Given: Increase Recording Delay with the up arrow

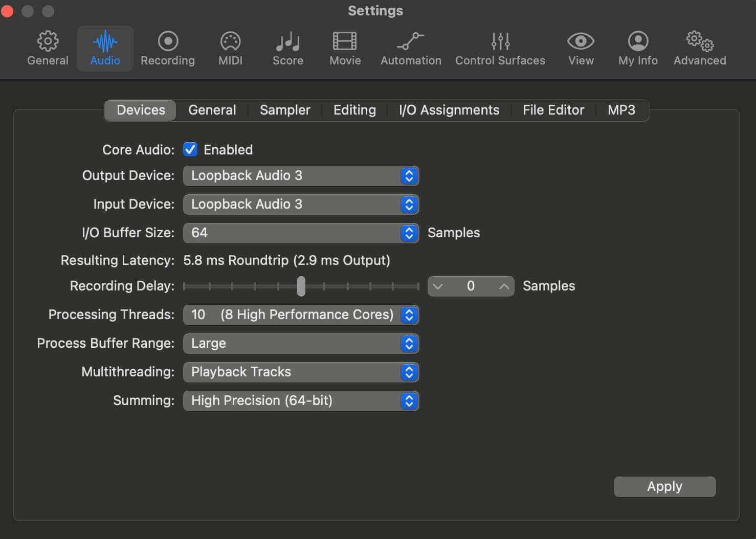Looking at the screenshot, I should point(504,286).
